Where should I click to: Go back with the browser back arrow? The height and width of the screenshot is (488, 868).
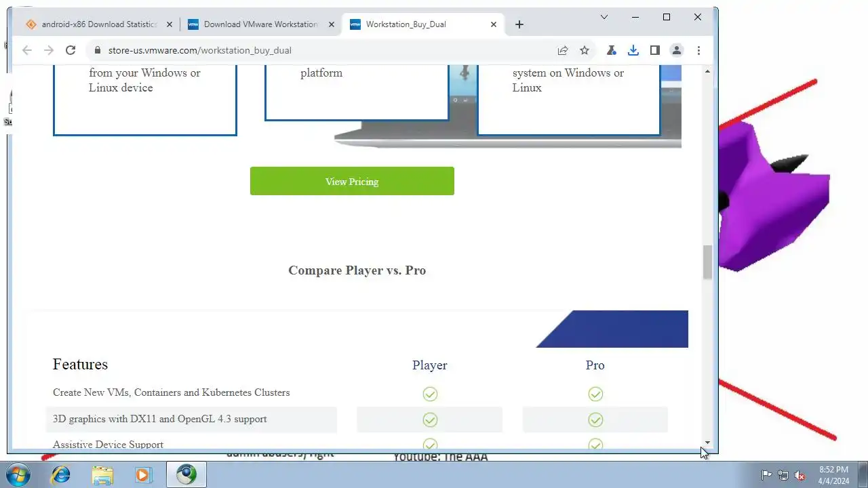(27, 50)
